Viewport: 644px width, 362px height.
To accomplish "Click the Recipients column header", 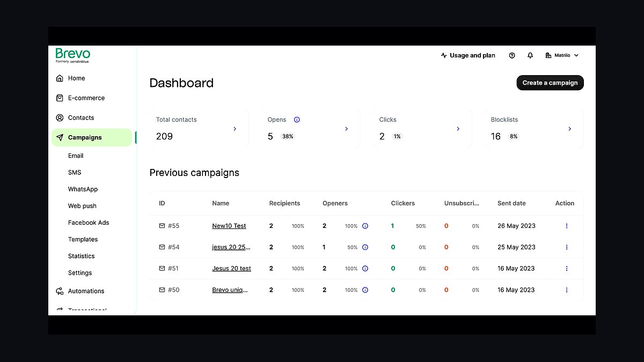I will point(284,203).
